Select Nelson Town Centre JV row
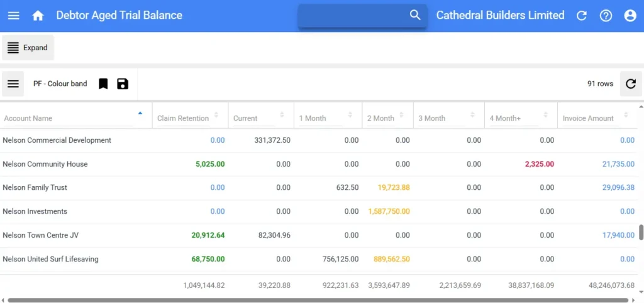Screen dimensions: 644x303 tap(319, 235)
